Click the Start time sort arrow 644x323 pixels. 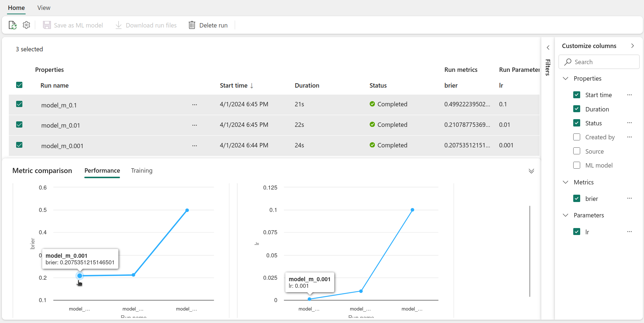[x=252, y=86]
